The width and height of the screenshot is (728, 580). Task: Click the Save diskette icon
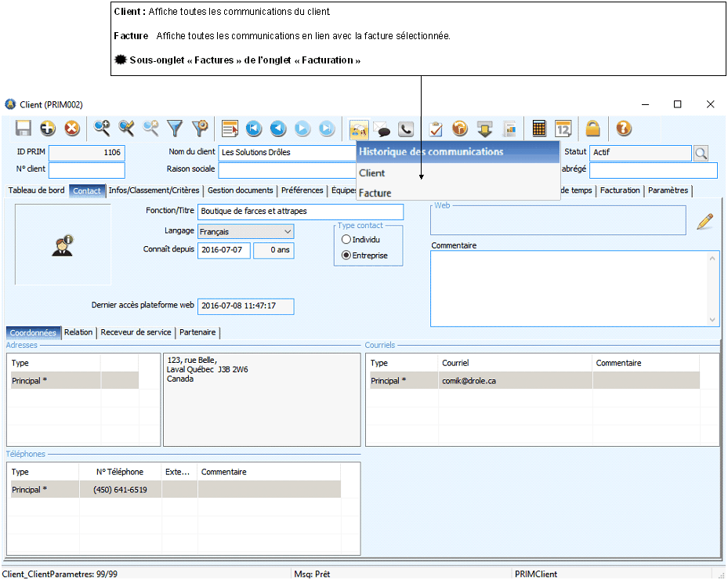pyautogui.click(x=24, y=129)
